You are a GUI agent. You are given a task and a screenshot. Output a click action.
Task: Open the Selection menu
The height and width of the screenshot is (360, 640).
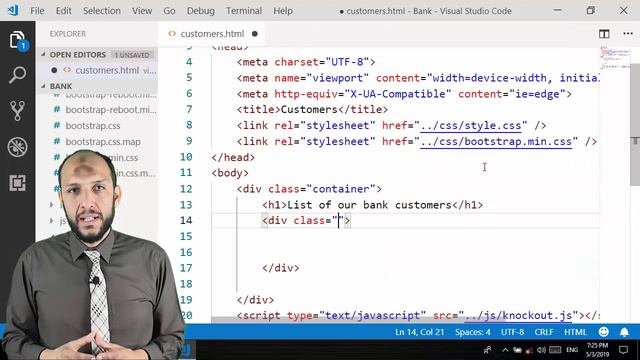pyautogui.click(x=102, y=11)
